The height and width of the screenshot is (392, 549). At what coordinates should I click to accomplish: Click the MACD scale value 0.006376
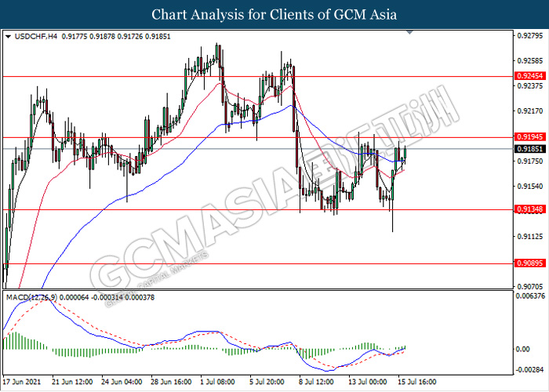coord(531,296)
